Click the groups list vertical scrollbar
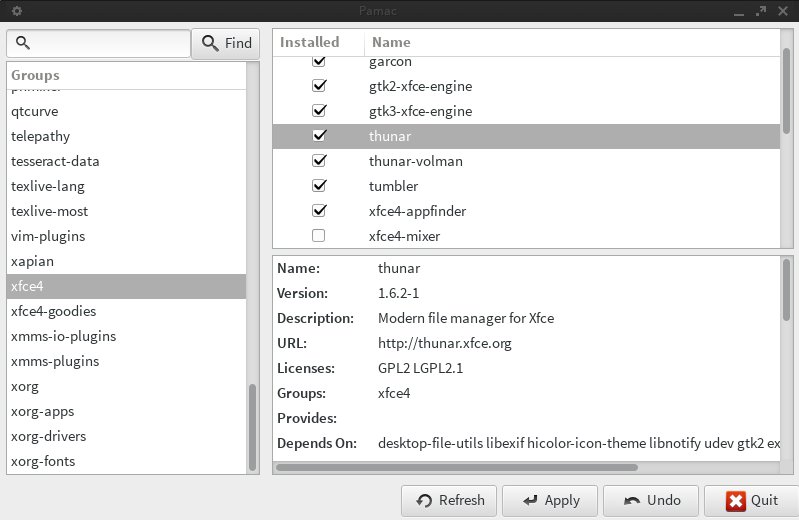799x520 pixels. pos(252,427)
